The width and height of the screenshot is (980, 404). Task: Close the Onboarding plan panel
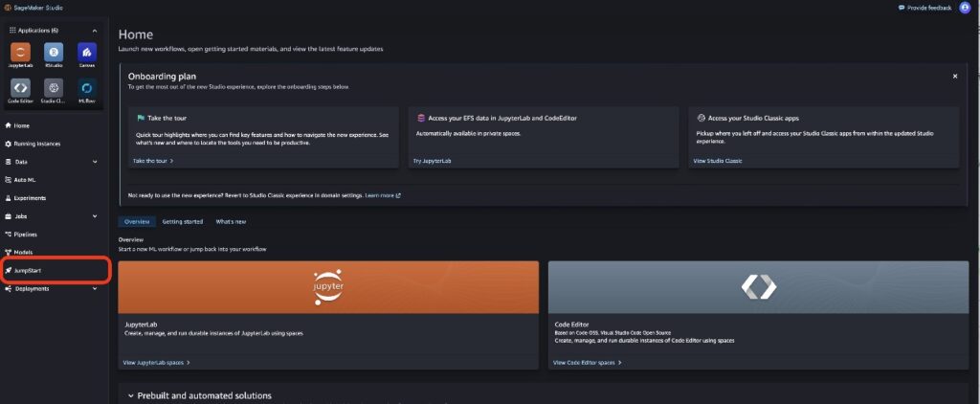[x=954, y=76]
